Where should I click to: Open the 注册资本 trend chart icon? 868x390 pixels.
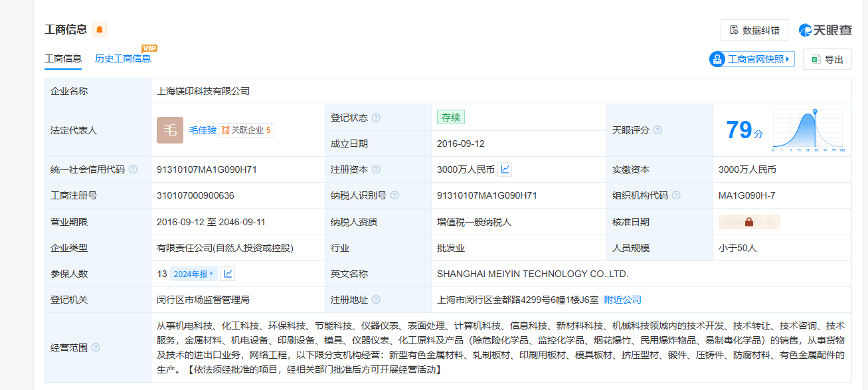coord(505,169)
